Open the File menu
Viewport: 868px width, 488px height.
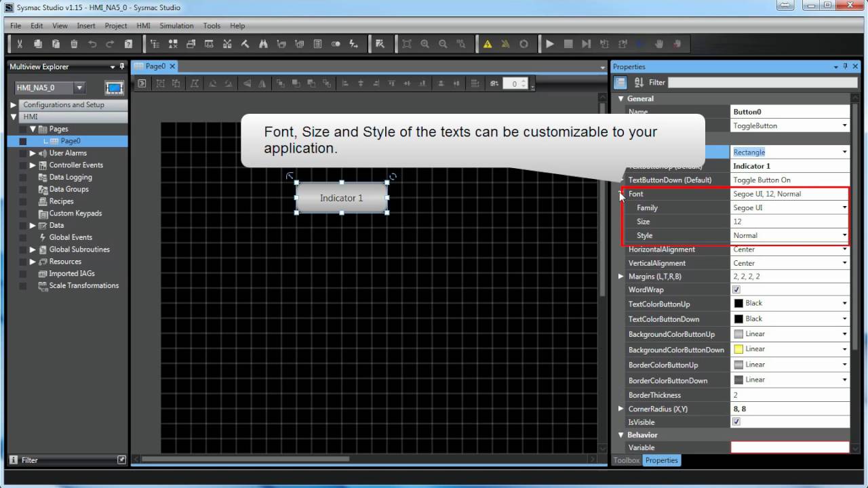16,26
